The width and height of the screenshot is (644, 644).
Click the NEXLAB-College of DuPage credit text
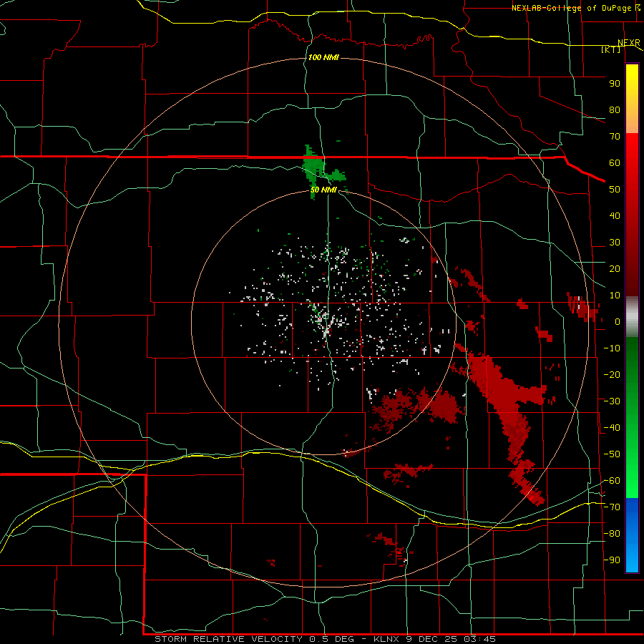(572, 8)
